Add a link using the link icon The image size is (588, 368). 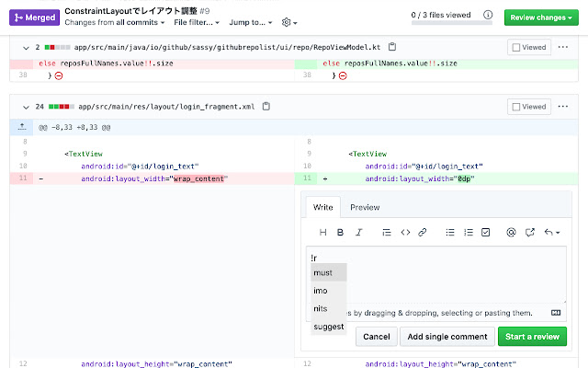[x=423, y=232]
